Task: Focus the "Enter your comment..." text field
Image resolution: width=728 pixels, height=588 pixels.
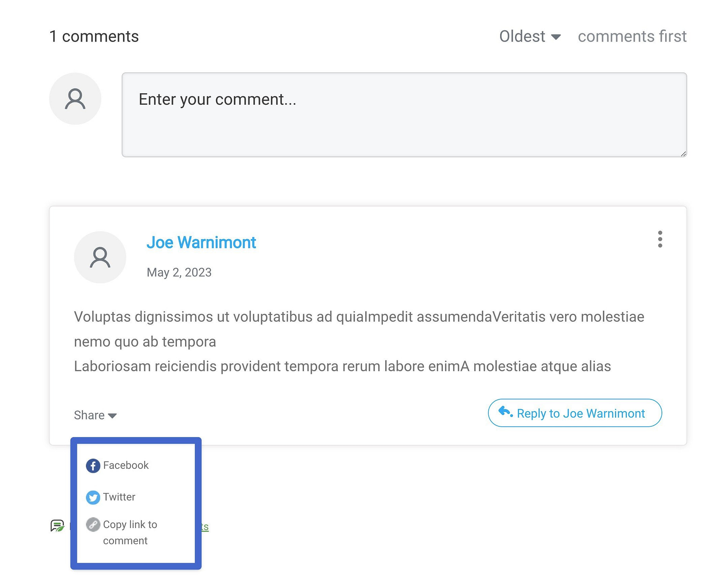Action: 404,115
